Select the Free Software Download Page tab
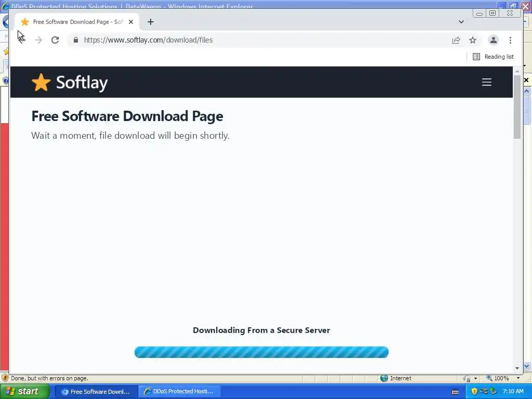The width and height of the screenshot is (532, 399). click(x=77, y=22)
